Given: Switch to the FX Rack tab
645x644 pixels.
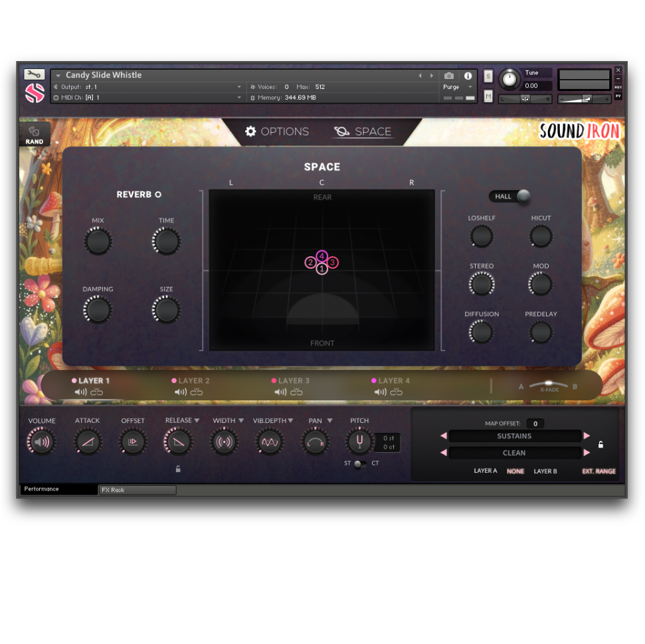Looking at the screenshot, I should [137, 490].
